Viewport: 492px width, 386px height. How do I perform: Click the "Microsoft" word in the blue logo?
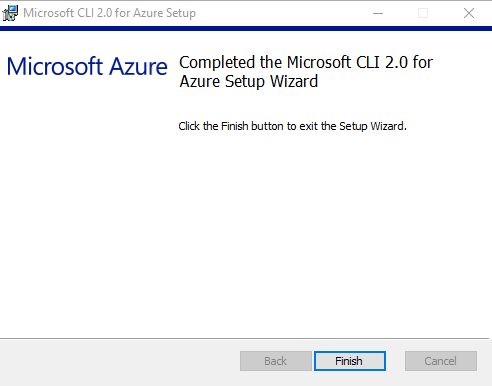point(55,66)
